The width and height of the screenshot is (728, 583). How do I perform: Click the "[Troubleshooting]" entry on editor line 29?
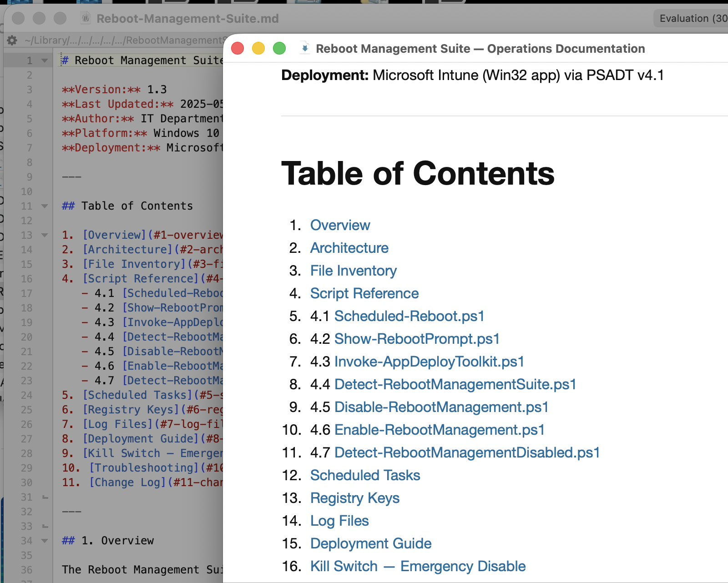pyautogui.click(x=144, y=468)
